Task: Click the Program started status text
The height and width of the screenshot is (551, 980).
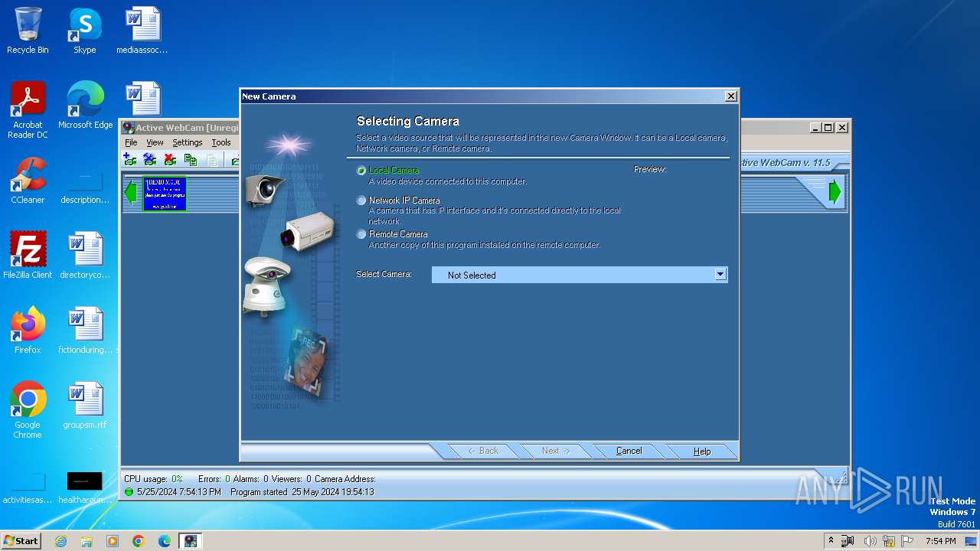Action: (x=302, y=492)
